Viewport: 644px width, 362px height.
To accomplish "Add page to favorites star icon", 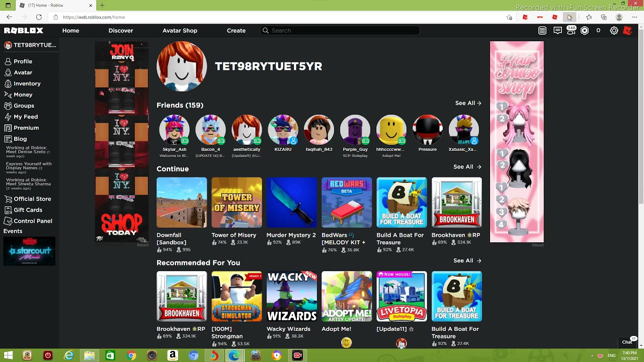I will (x=510, y=17).
